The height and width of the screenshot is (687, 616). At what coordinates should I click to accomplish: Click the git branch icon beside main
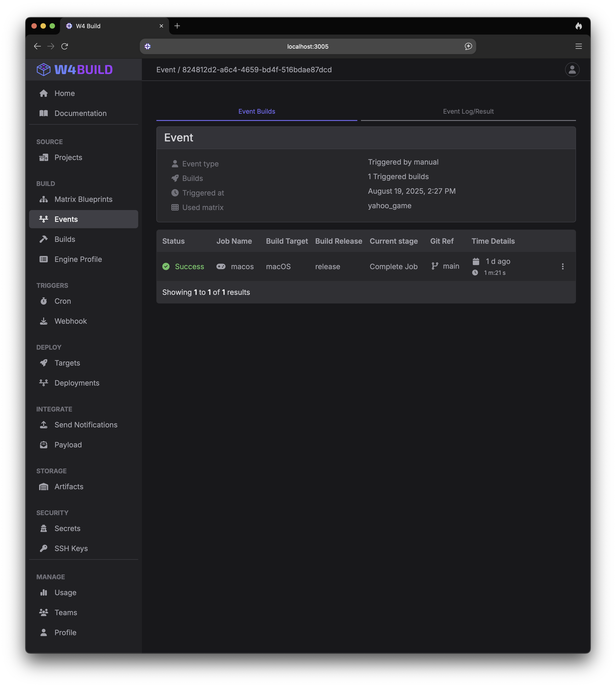pos(435,266)
